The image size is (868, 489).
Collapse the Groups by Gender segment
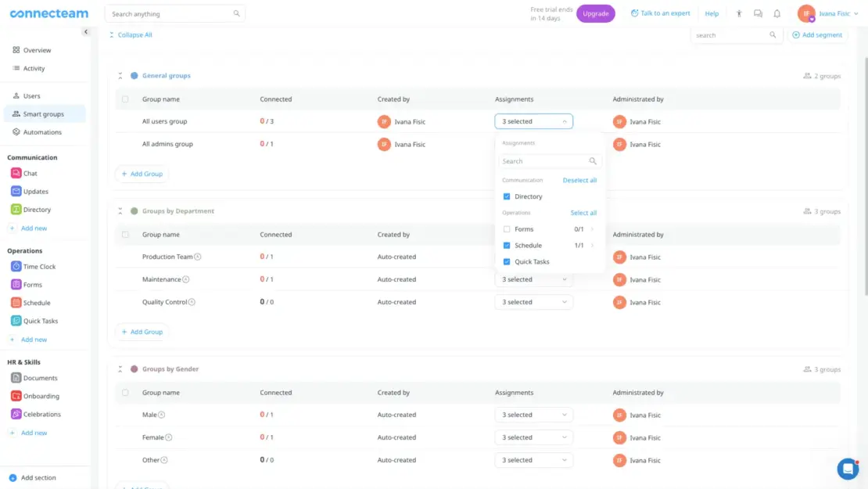coord(120,369)
